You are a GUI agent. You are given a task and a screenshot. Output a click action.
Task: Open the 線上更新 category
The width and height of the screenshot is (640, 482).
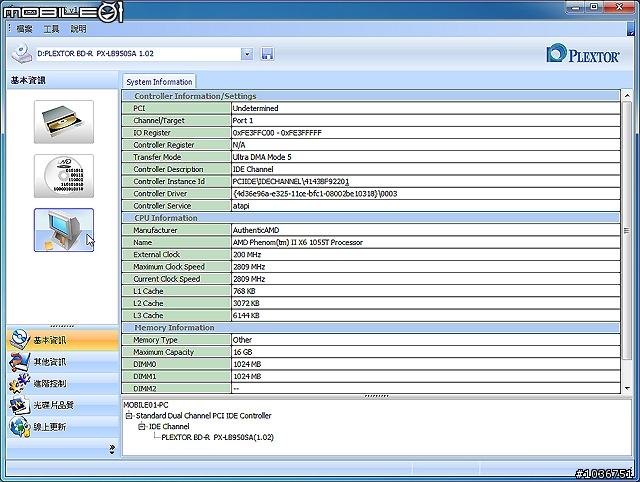pos(62,426)
